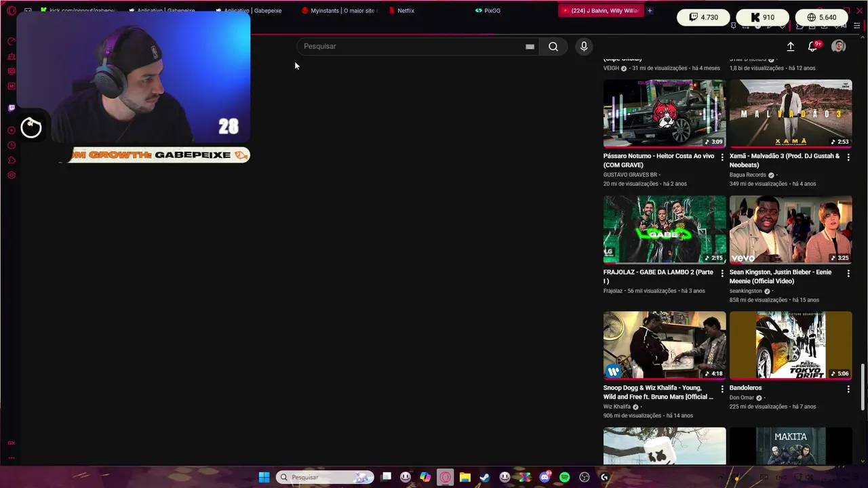Visit Wiz Khalifa channel link
The width and height of the screenshot is (868, 488).
tap(616, 407)
